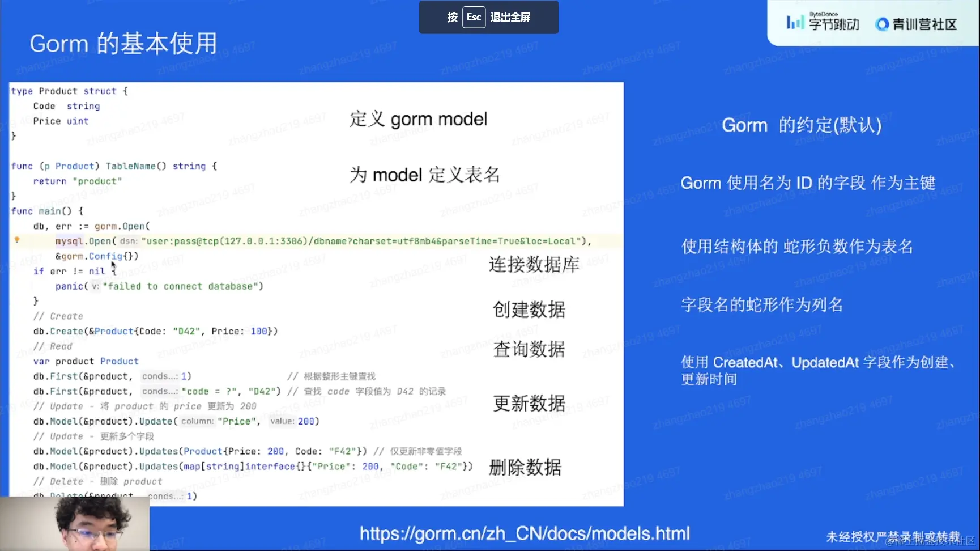
Task: Click the "连接数据库" label
Action: click(x=534, y=264)
